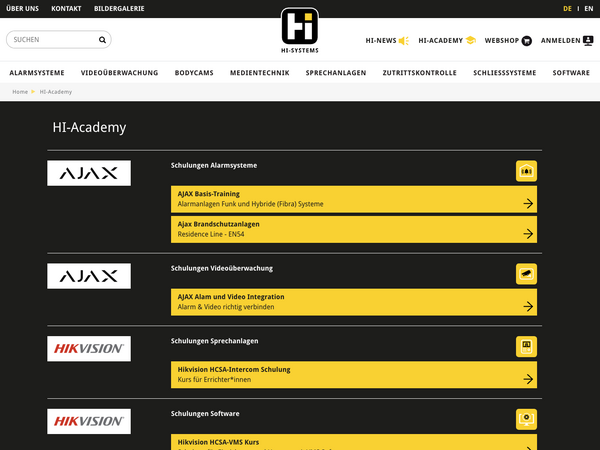Click HI-Academy breadcrumb item
The image size is (600, 450).
tap(55, 92)
